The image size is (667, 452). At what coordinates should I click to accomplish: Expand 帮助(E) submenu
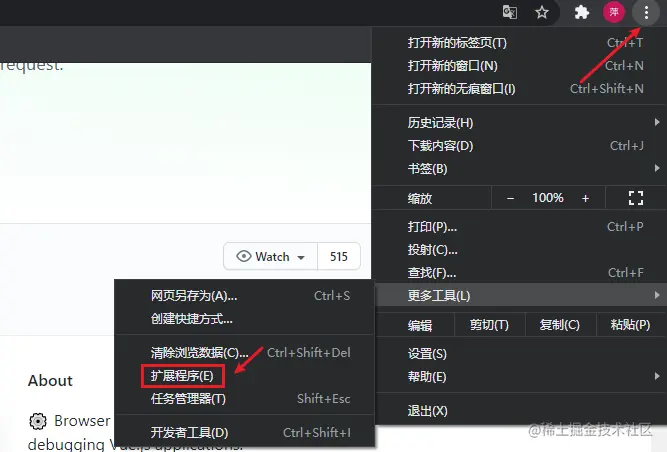[520, 376]
